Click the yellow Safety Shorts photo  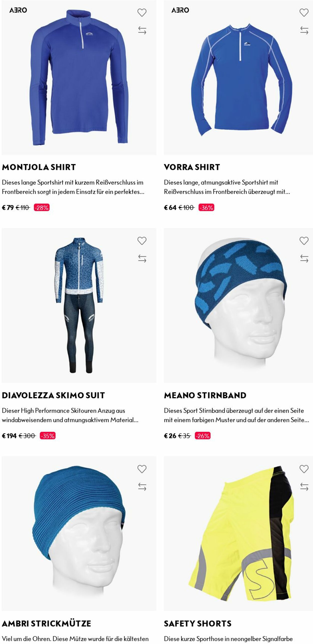(238, 533)
